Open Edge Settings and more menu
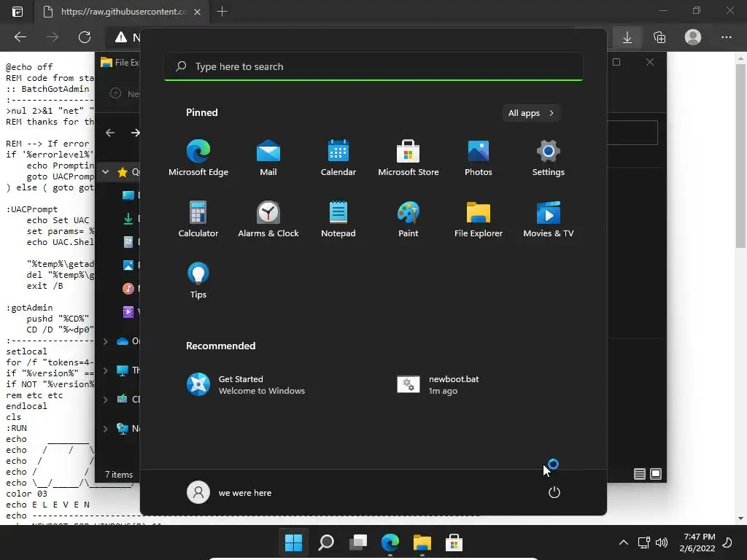 pos(726,37)
